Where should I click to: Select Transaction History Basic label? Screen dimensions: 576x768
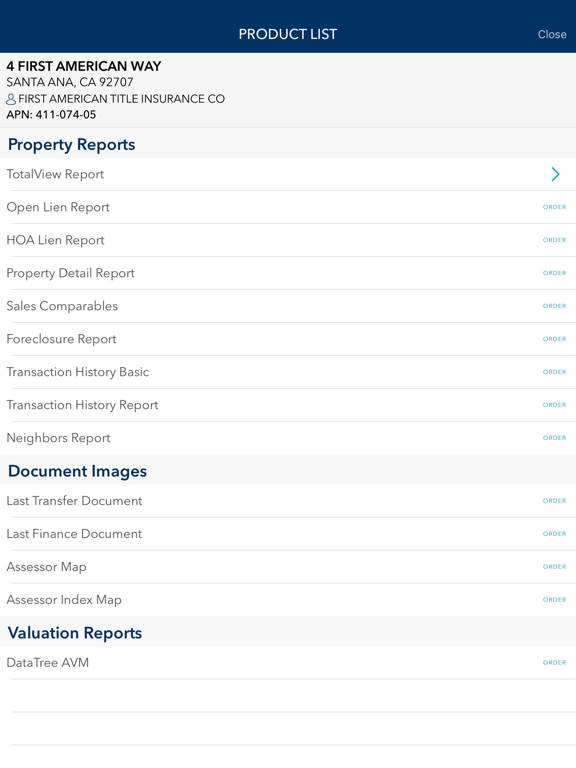tap(77, 372)
